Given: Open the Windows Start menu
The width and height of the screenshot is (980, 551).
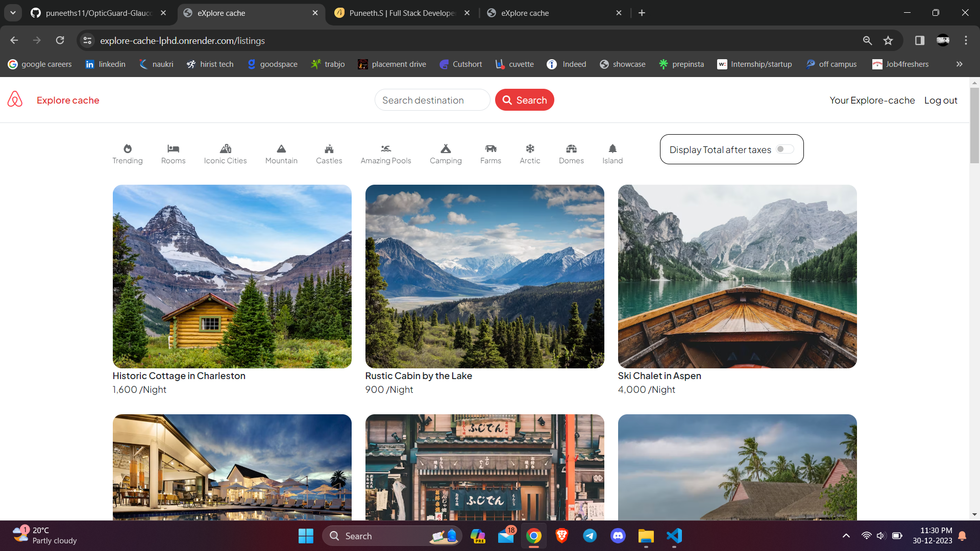Looking at the screenshot, I should [x=306, y=536].
